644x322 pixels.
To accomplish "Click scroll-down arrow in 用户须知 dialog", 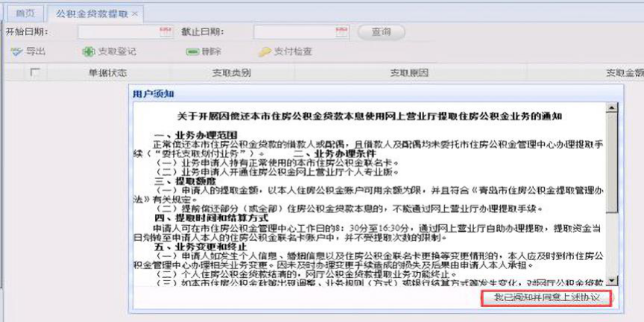I will [x=612, y=280].
